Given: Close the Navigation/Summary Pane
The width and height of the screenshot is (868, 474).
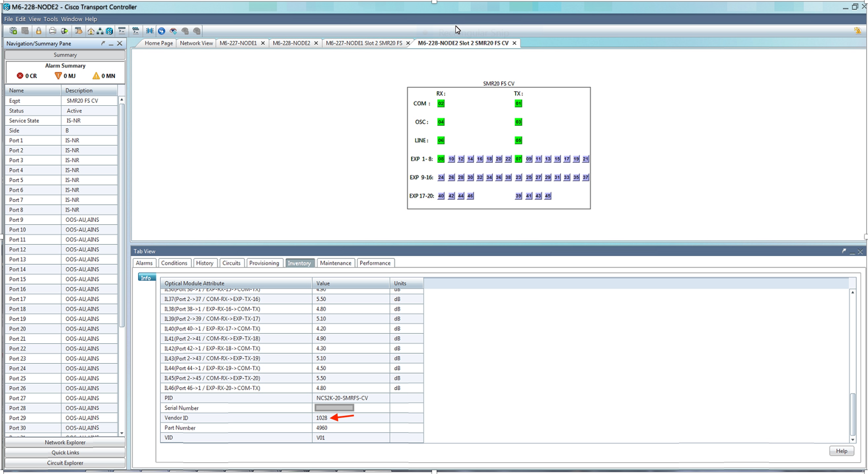Looking at the screenshot, I should [x=120, y=43].
